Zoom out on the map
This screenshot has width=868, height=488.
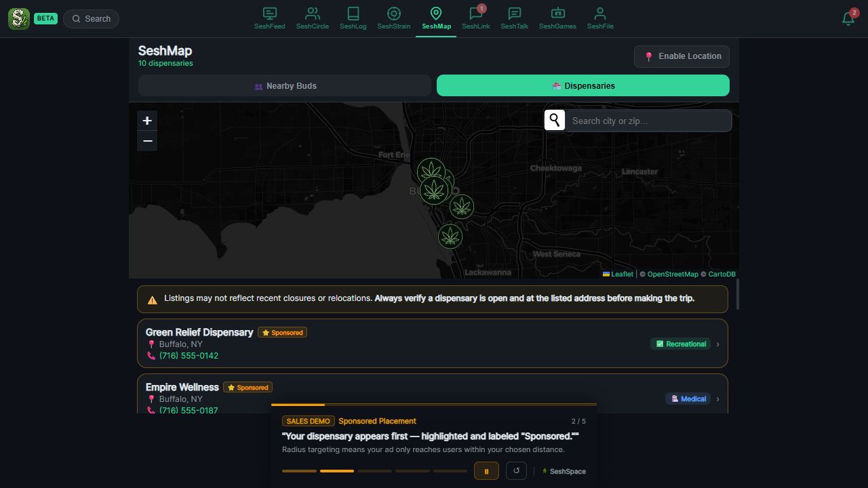pyautogui.click(x=147, y=141)
